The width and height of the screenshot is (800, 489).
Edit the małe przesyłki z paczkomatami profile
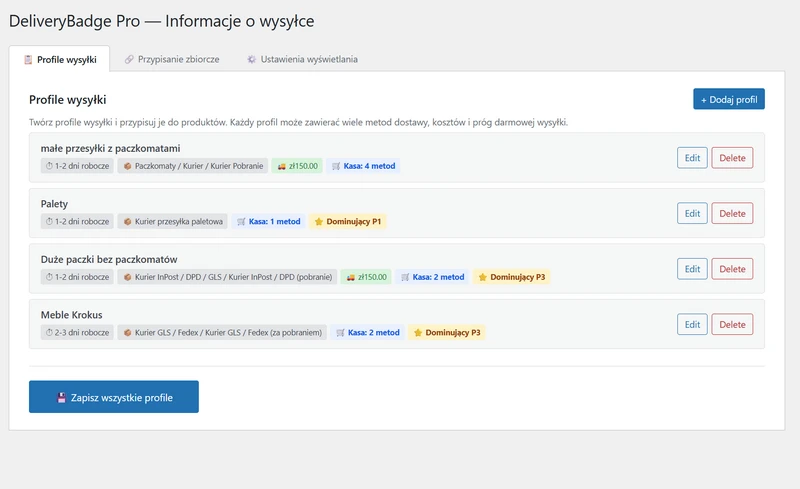692,158
